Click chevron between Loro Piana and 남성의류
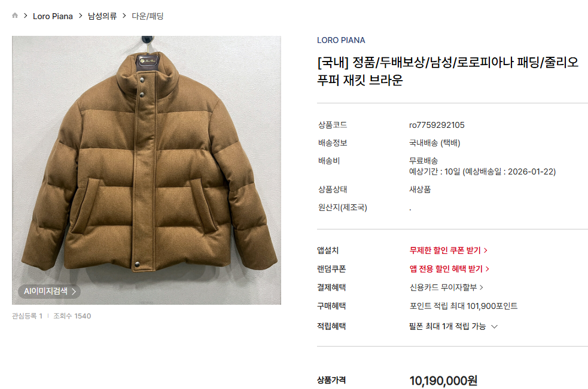This screenshot has height=389, width=588. (x=80, y=16)
